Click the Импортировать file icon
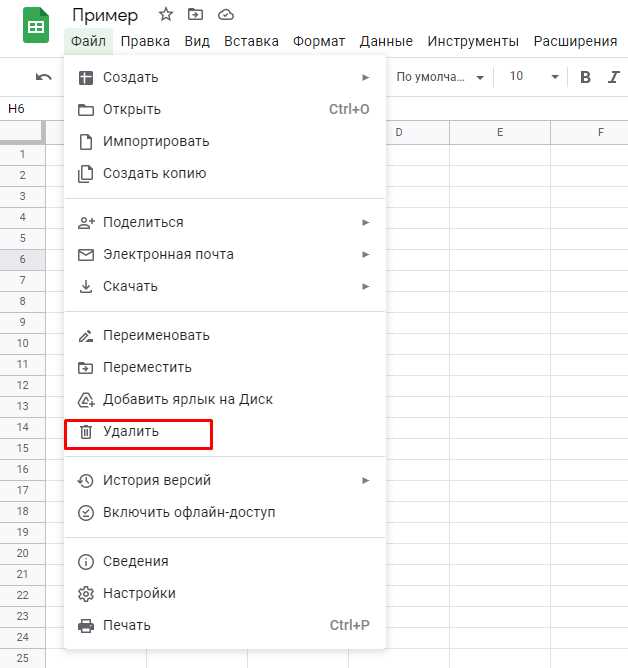The width and height of the screenshot is (628, 668). pos(86,141)
